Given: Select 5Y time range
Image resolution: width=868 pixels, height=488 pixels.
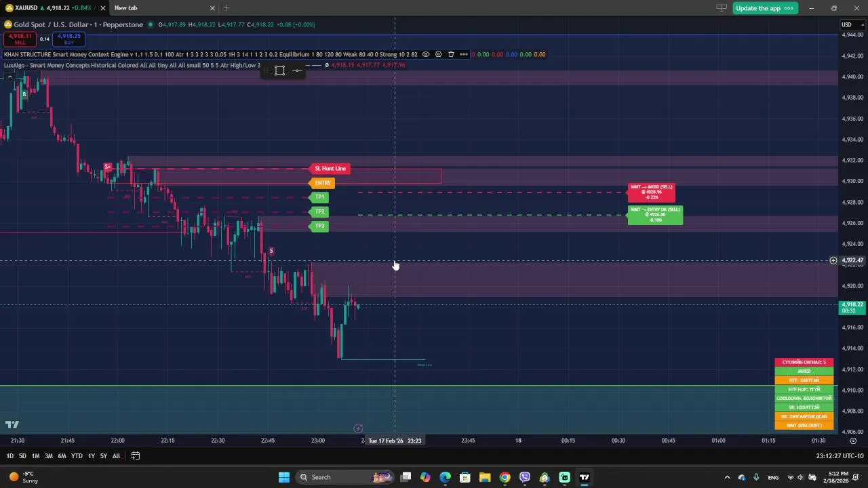Looking at the screenshot, I should pyautogui.click(x=103, y=456).
